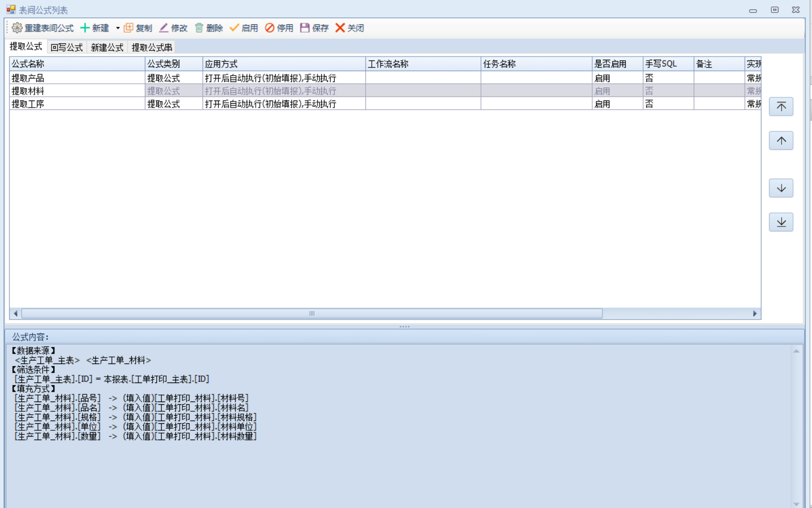Click the 复制 copy icon
Image resolution: width=812 pixels, height=508 pixels.
[129, 28]
